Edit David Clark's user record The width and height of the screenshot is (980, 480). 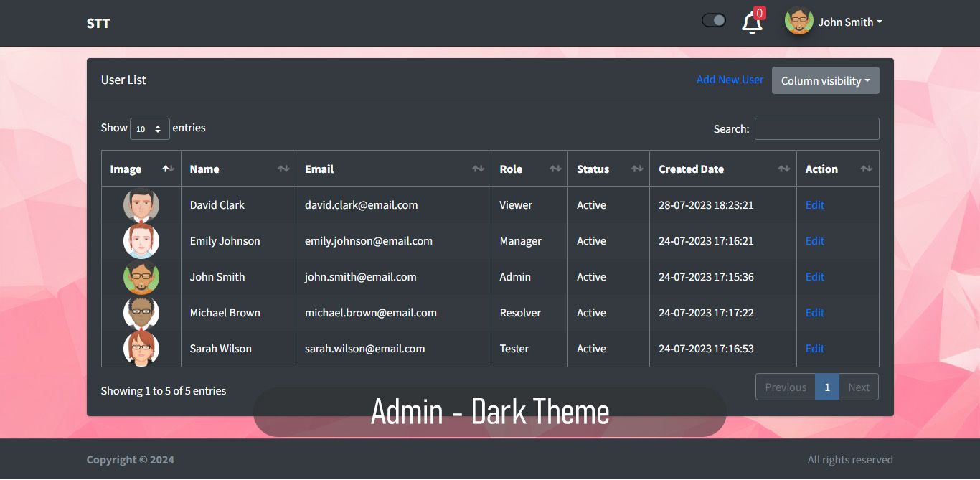tap(814, 205)
